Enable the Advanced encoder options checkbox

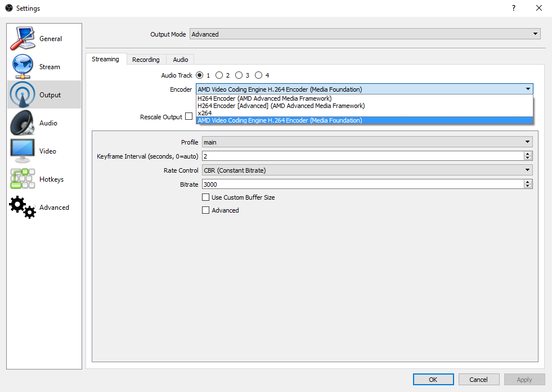(205, 210)
